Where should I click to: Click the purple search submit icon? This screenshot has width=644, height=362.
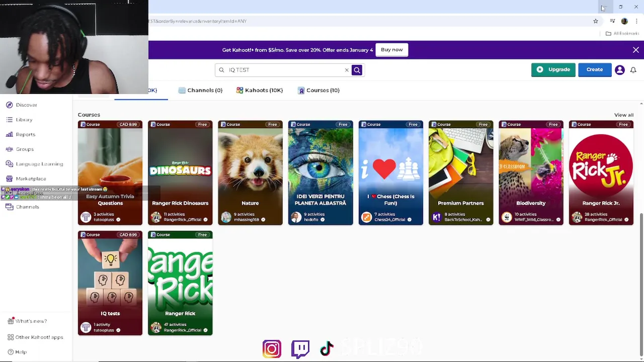pyautogui.click(x=357, y=70)
